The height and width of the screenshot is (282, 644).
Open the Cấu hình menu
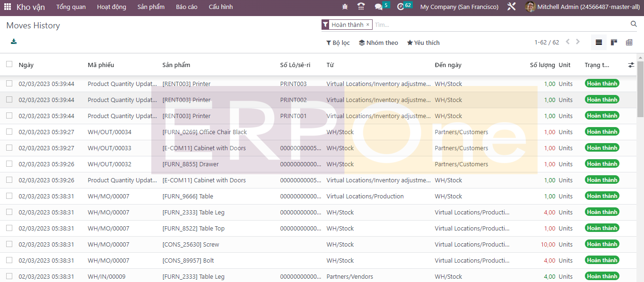pos(221,7)
